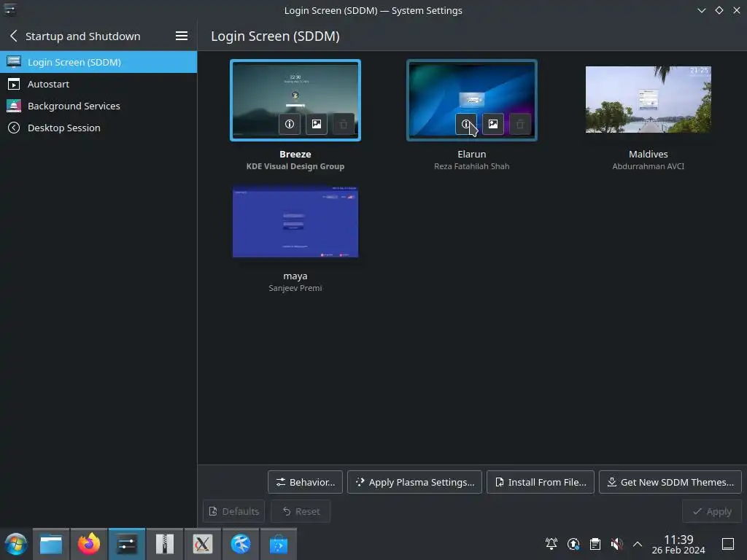747x560 pixels.
Task: Open the Autostart settings page
Action: pyautogui.click(x=98, y=84)
